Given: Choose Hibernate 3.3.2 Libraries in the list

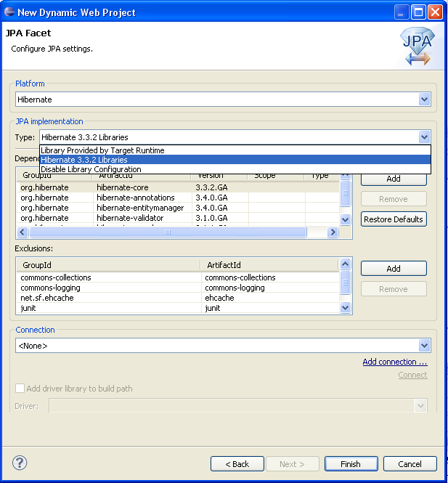Looking at the screenshot, I should (x=235, y=160).
